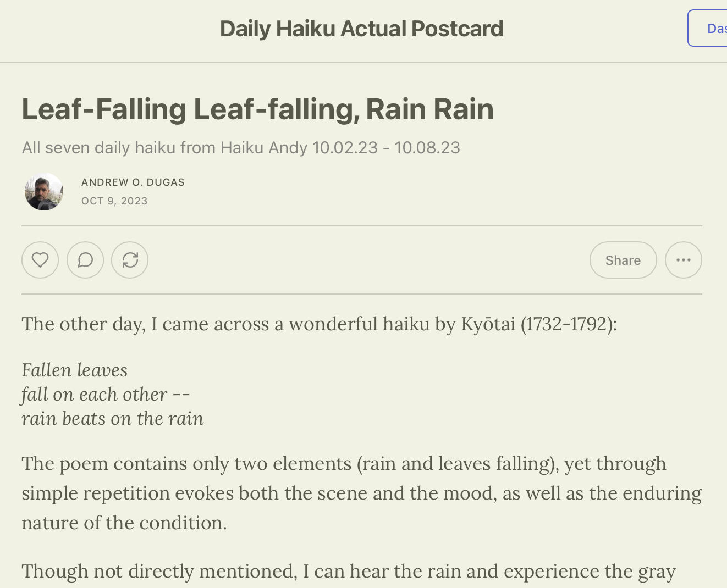Open the three-dot more options menu
This screenshot has height=588, width=727.
(x=683, y=260)
